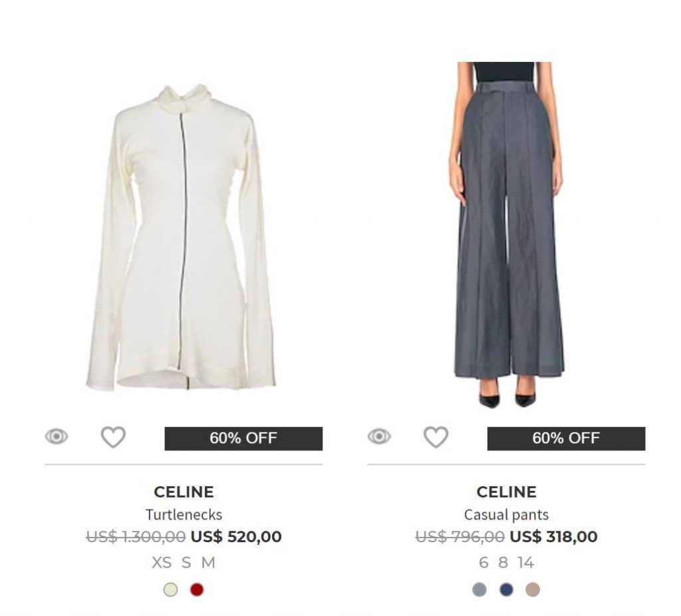Click the Turtlenecks product name link

[x=184, y=514]
